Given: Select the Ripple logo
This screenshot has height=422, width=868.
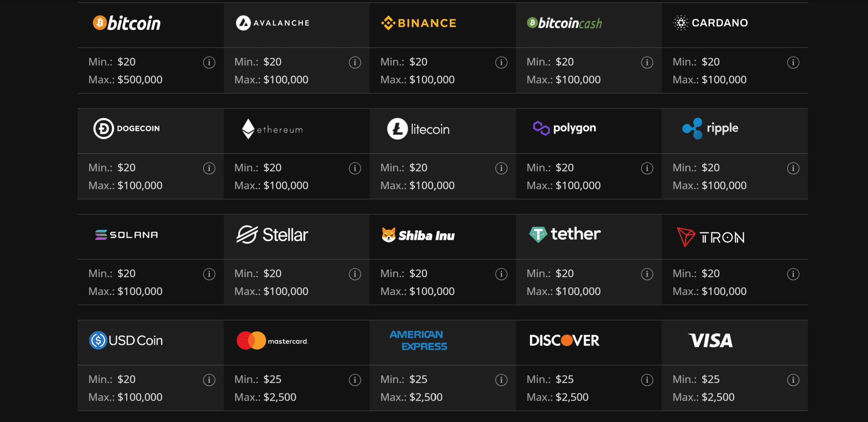Looking at the screenshot, I should pyautogui.click(x=710, y=128).
